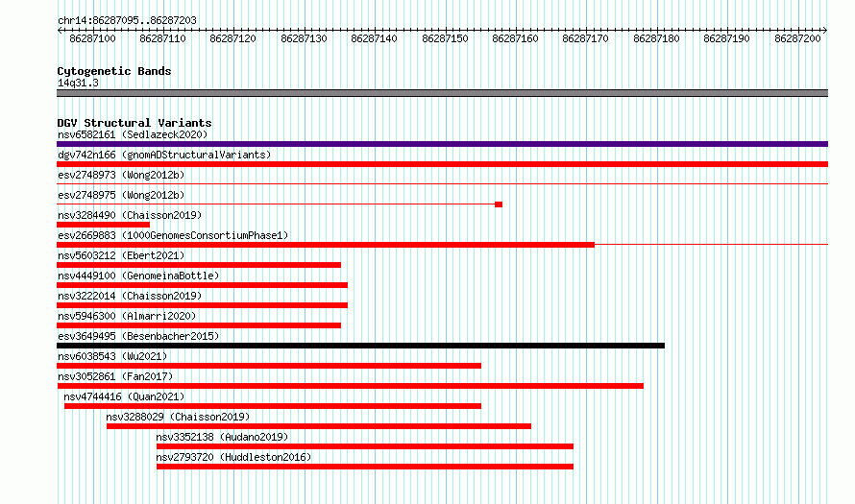
Task: Click ruler position 86287100
Action: click(92, 38)
